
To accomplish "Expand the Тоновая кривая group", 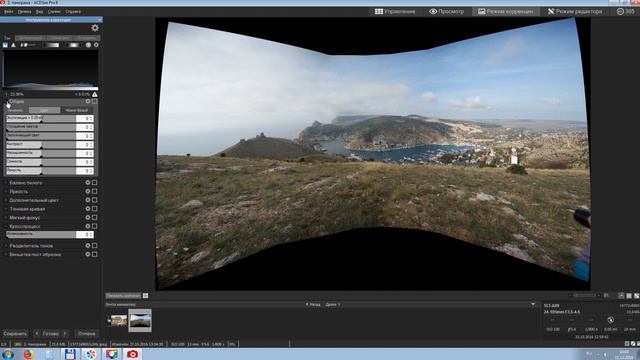I will pos(6,209).
